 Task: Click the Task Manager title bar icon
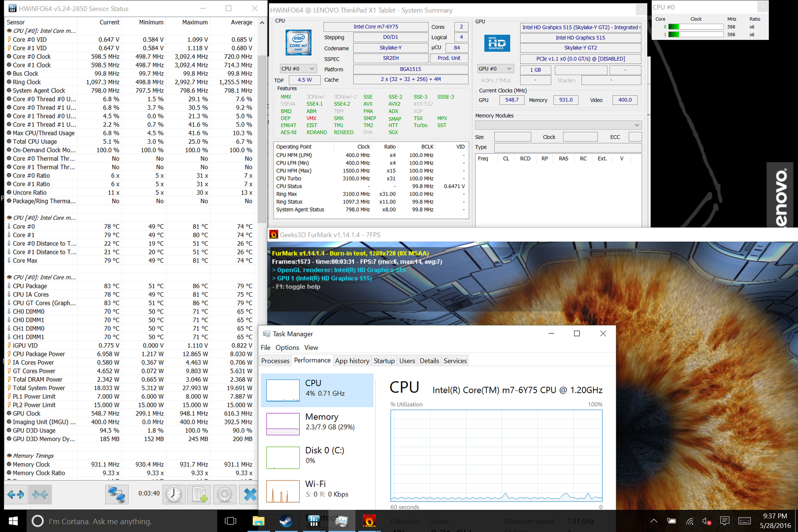click(x=266, y=334)
